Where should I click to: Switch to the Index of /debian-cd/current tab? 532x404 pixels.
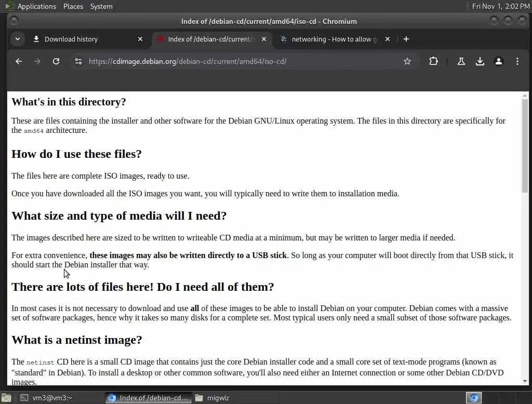tap(210, 39)
